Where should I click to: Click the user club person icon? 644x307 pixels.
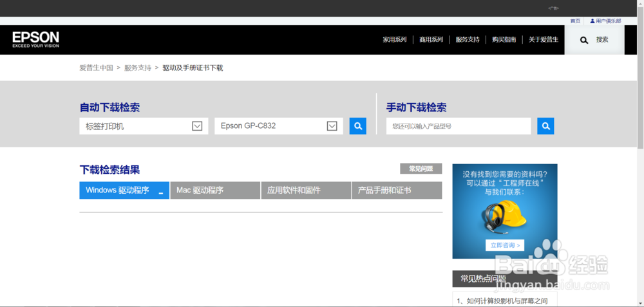pyautogui.click(x=592, y=21)
